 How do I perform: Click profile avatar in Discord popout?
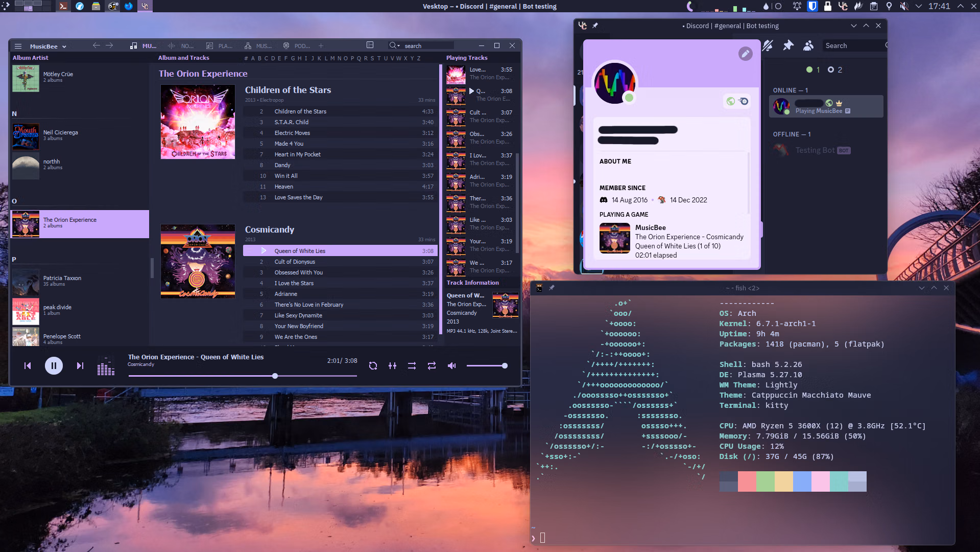tap(614, 83)
